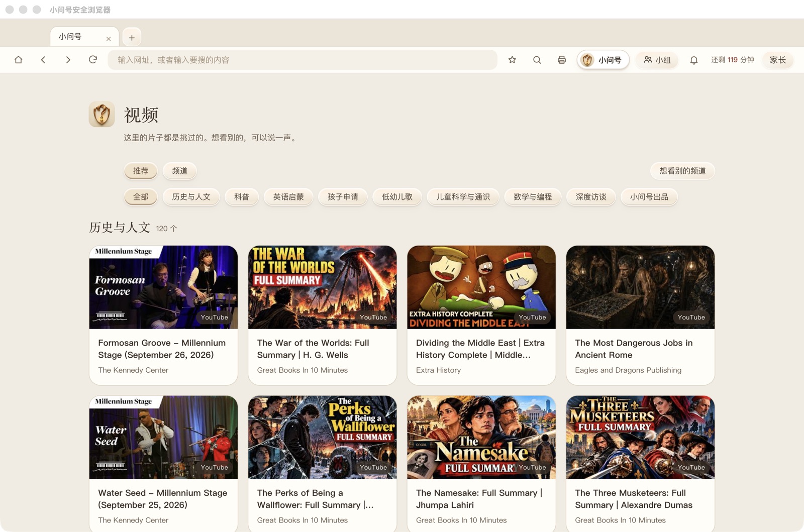Click the 120 个 count label
This screenshot has height=532, width=804.
tap(166, 229)
